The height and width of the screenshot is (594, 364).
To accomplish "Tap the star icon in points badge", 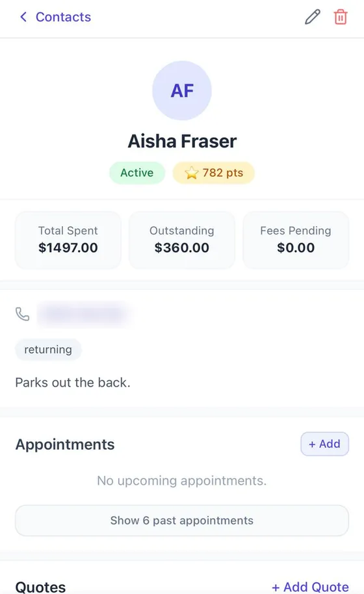I will [192, 173].
